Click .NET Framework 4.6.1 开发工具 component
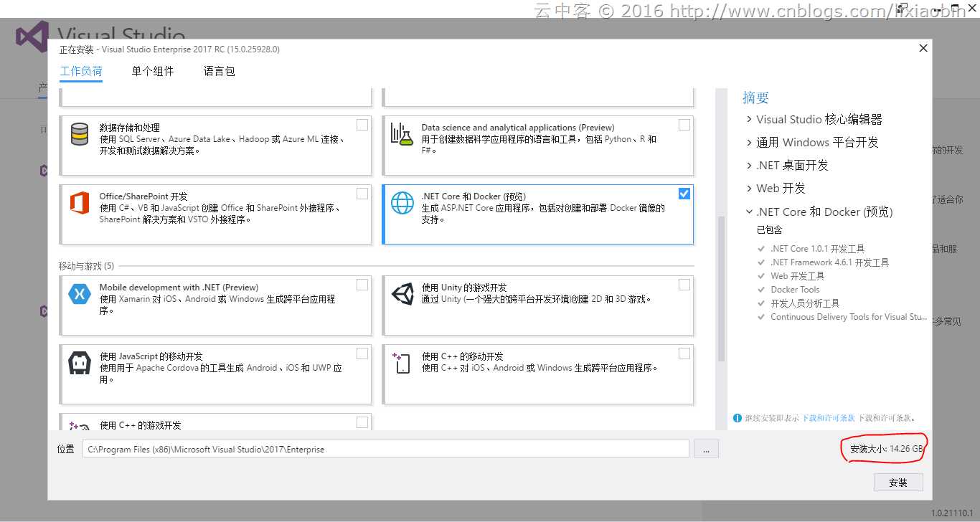Viewport: 980px width, 522px height. [829, 262]
